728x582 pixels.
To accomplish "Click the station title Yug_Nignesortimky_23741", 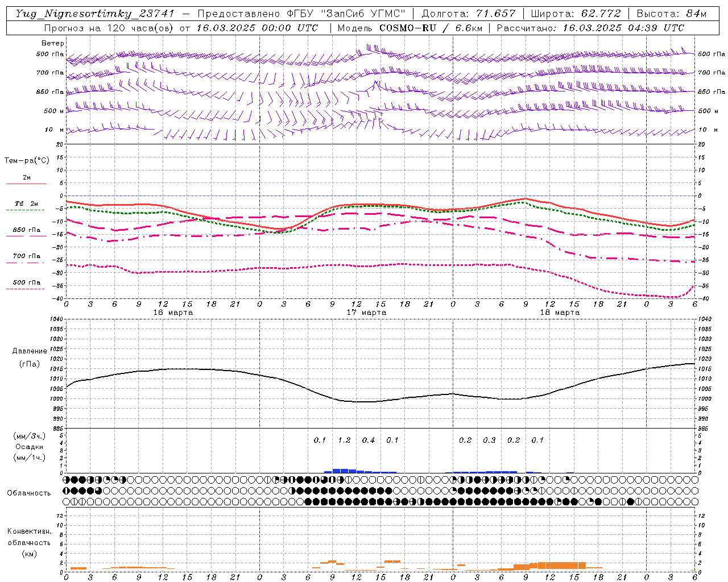I will click(x=95, y=14).
